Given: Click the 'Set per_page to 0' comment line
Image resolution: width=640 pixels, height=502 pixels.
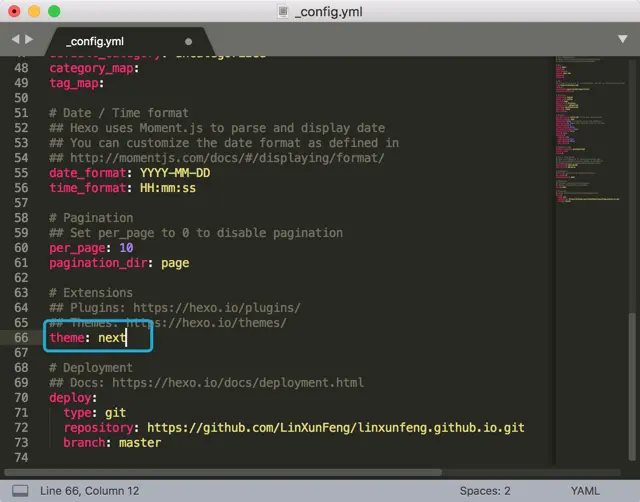Looking at the screenshot, I should click(196, 233).
